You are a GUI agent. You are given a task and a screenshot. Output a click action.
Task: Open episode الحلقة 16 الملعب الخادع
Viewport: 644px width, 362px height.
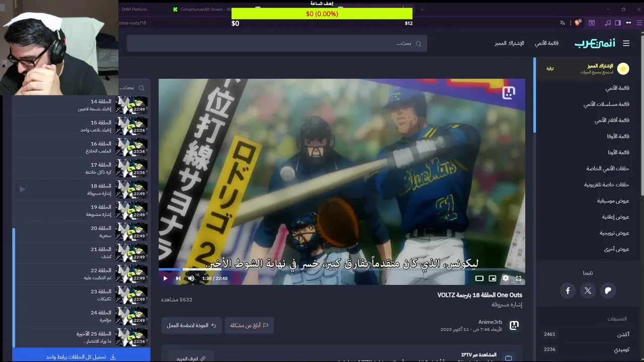tap(82, 147)
